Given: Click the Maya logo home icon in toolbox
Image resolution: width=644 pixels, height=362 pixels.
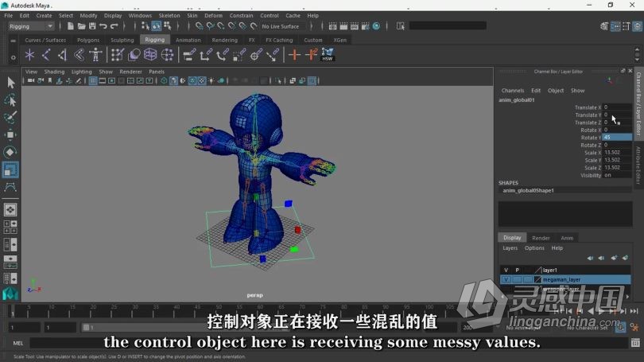Looking at the screenshot, I should click(x=10, y=294).
